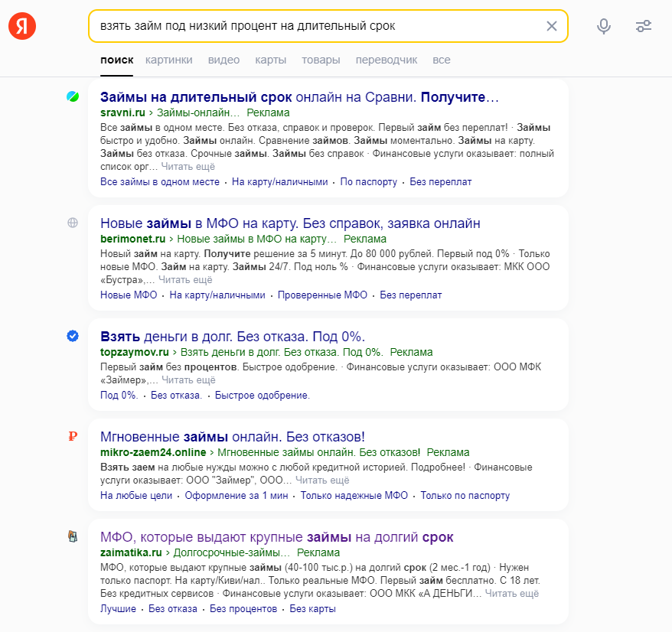Open the Yandex home logo
Viewport: 672px width, 632px height.
click(22, 26)
